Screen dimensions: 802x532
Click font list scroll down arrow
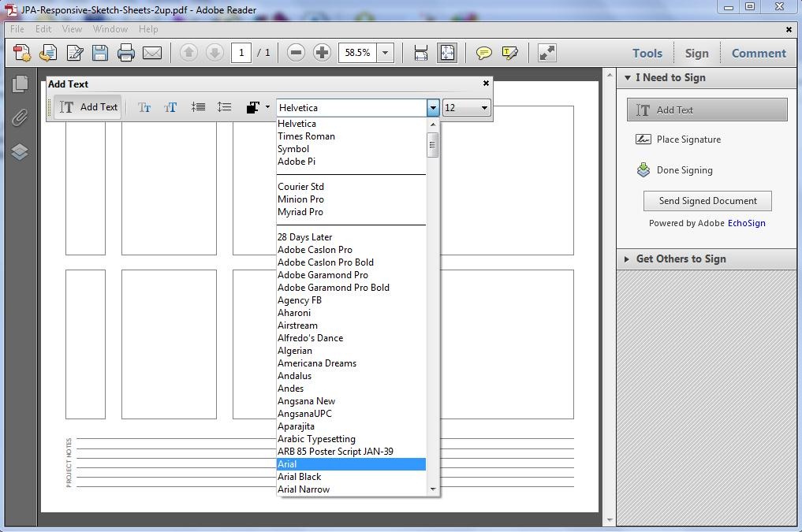pos(433,489)
